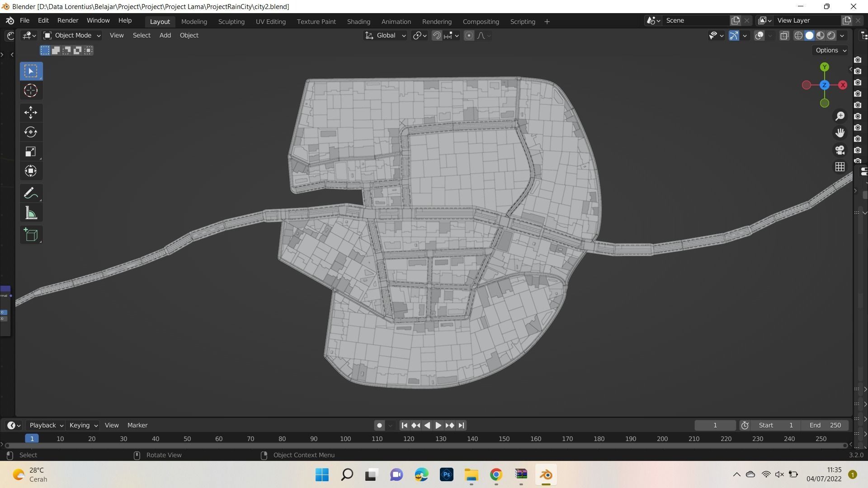Select the Select Box tool
The height and width of the screenshot is (488, 868).
coord(31,71)
